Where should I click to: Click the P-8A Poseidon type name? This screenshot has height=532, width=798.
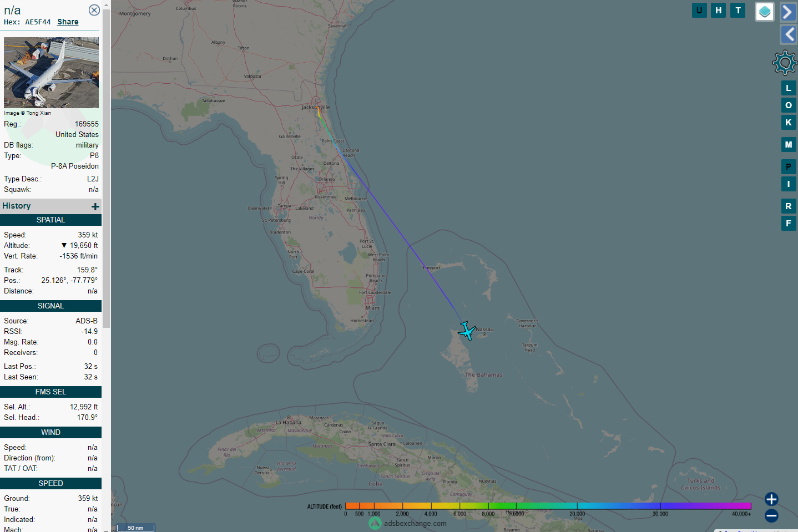(75, 166)
